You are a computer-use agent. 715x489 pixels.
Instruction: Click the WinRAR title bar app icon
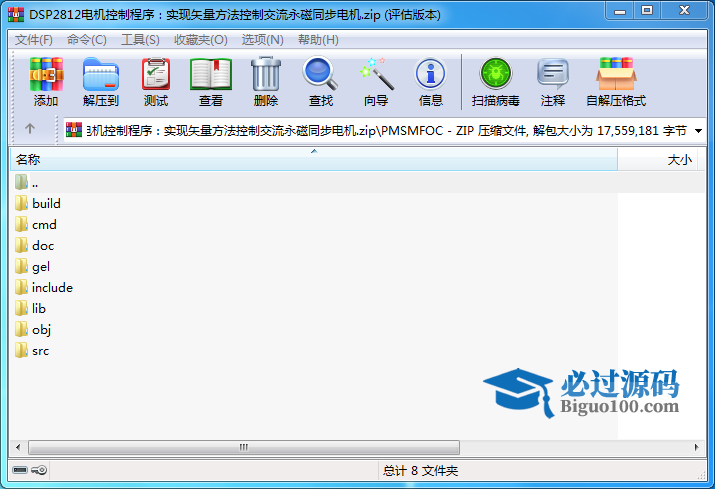16,15
